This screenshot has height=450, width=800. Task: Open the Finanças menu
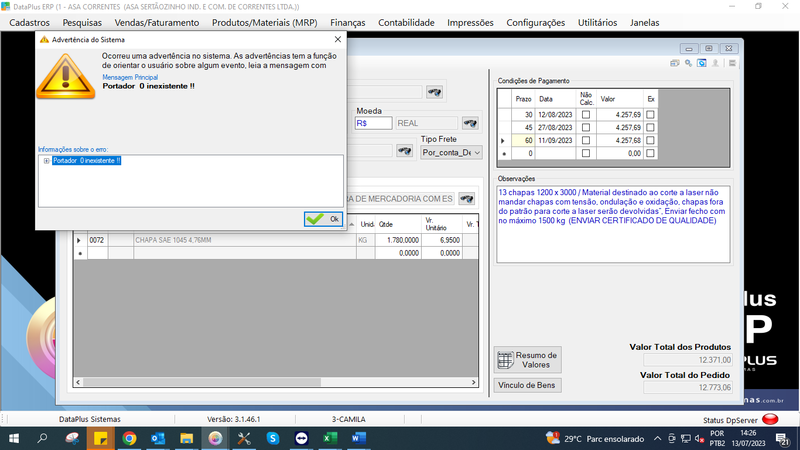click(x=347, y=22)
